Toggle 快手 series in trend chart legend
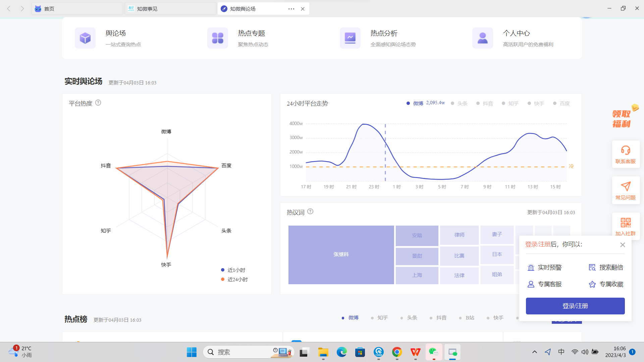The width and height of the screenshot is (644, 362). click(535, 103)
